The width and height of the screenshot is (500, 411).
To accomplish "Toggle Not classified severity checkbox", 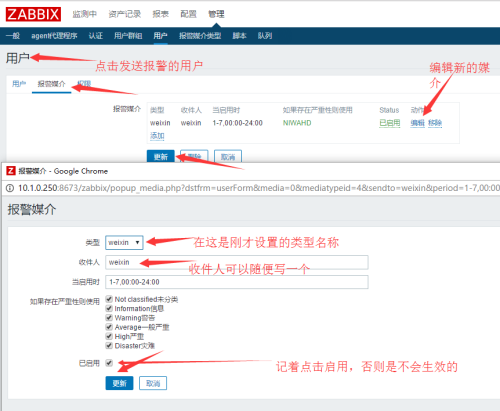I will click(109, 299).
